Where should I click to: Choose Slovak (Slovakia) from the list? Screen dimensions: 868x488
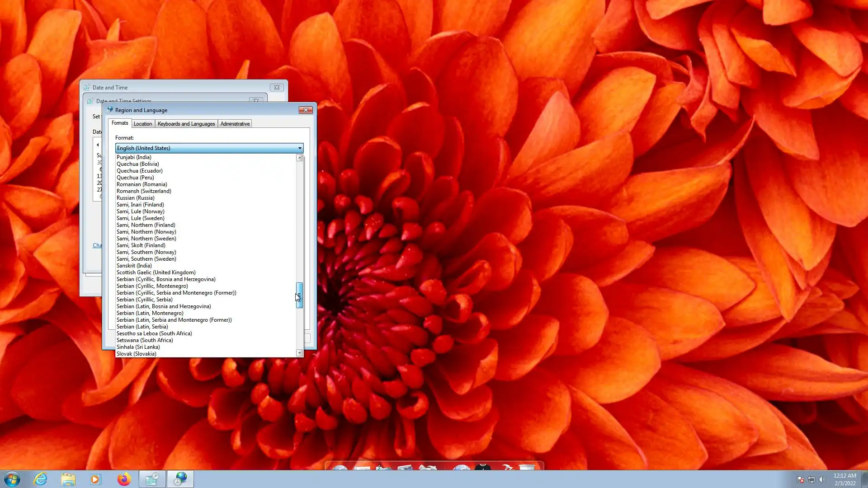pos(137,354)
